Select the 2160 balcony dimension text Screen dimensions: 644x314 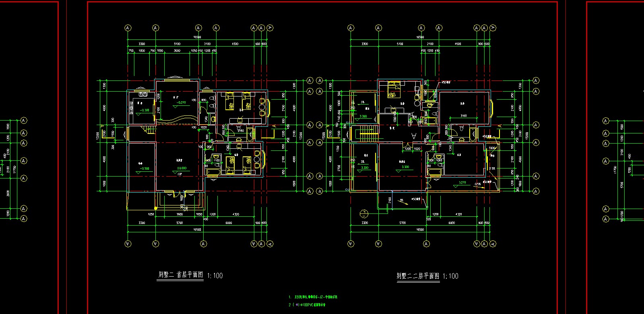click(x=389, y=199)
